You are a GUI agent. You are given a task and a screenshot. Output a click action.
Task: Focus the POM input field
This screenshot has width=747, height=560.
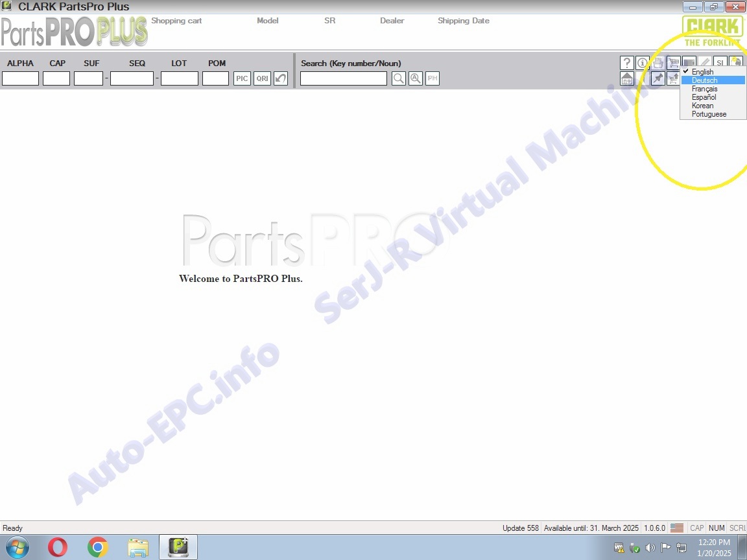tap(215, 78)
